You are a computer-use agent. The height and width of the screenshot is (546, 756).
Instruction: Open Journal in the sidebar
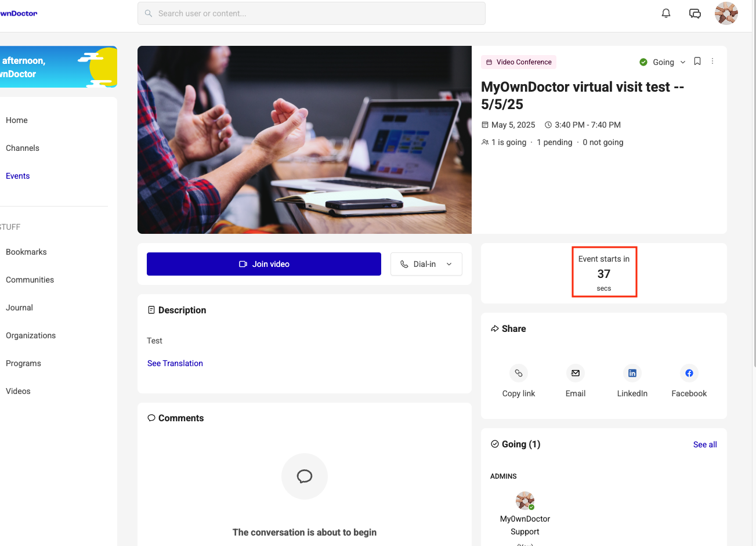pos(19,308)
